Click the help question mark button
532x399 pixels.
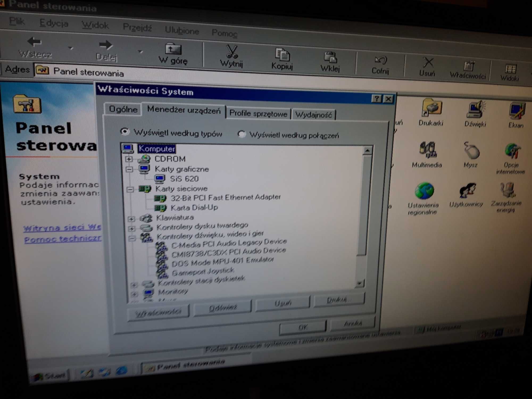pyautogui.click(x=376, y=99)
